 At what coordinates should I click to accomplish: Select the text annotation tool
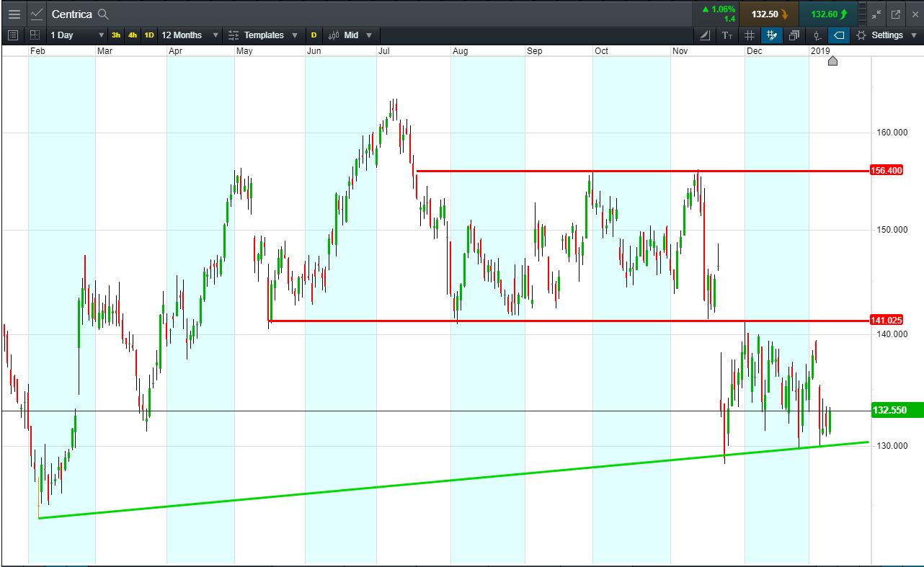tap(727, 35)
